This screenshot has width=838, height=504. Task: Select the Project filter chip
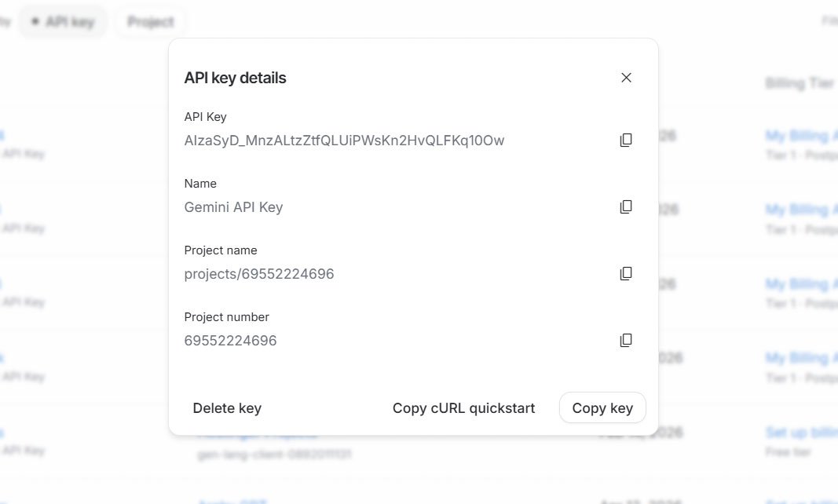(151, 22)
